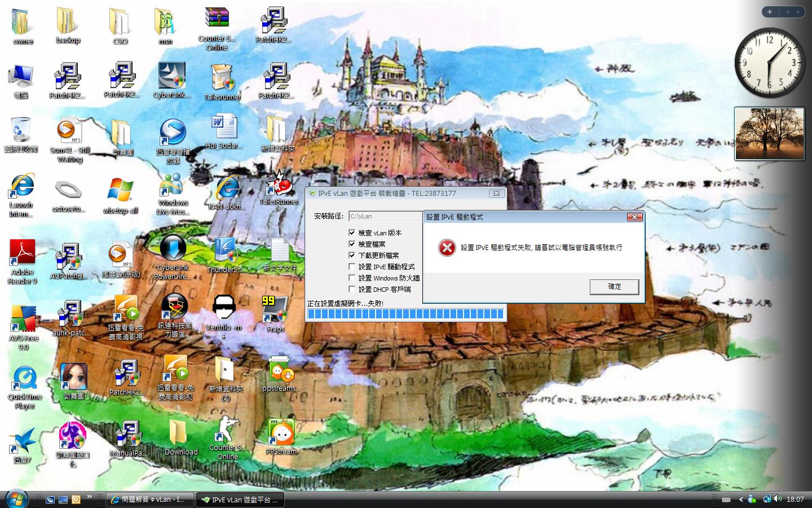
Task: Select the CyberLink PowerDirector shortcut icon
Action: coord(173,258)
